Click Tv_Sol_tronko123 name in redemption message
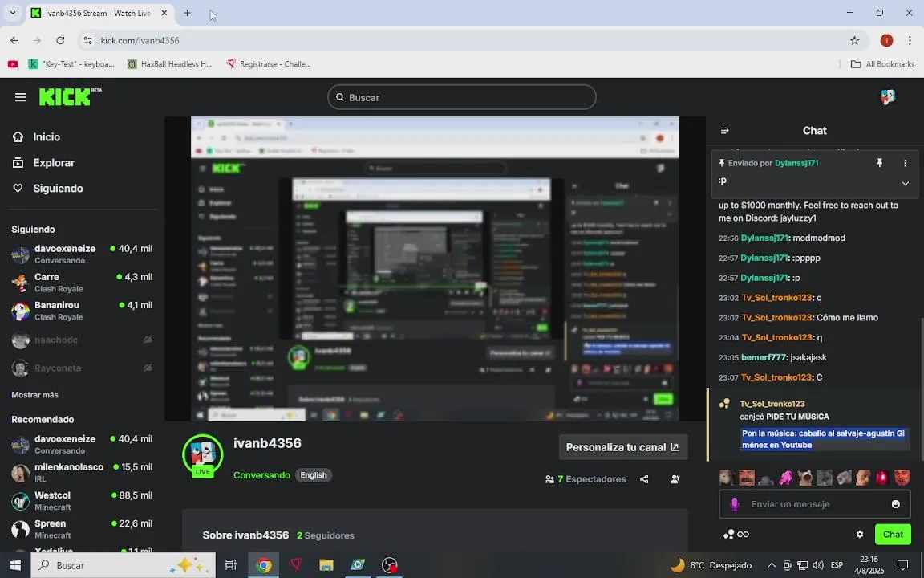This screenshot has height=578, width=924. point(772,404)
